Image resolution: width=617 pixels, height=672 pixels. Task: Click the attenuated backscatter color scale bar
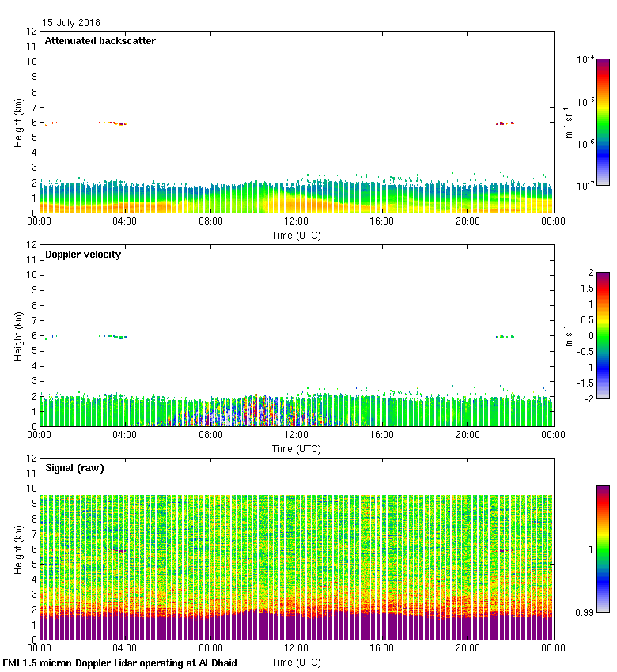click(581, 121)
